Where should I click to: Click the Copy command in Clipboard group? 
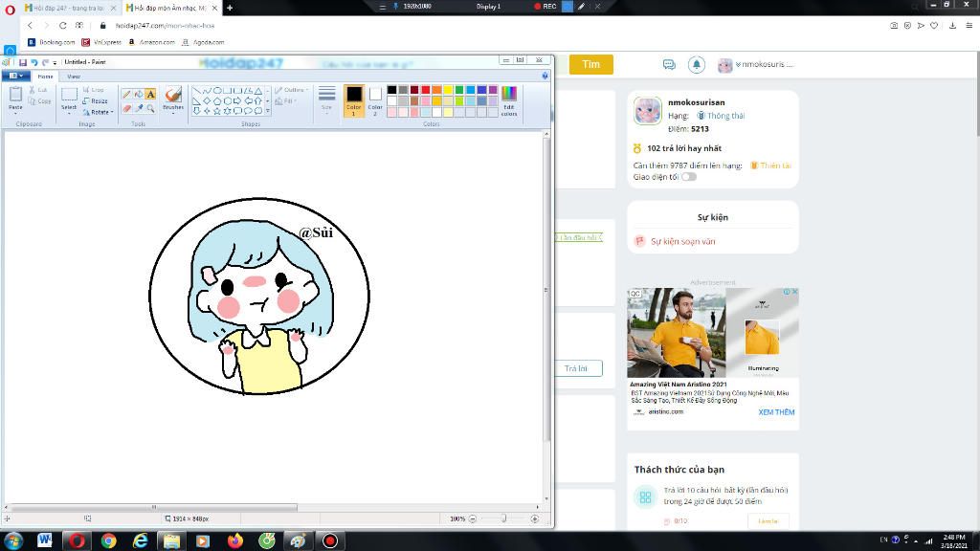point(39,100)
